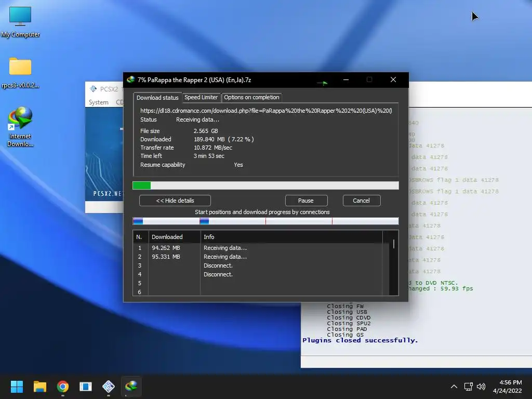
Task: Open network status tray icon
Action: pyautogui.click(x=469, y=387)
